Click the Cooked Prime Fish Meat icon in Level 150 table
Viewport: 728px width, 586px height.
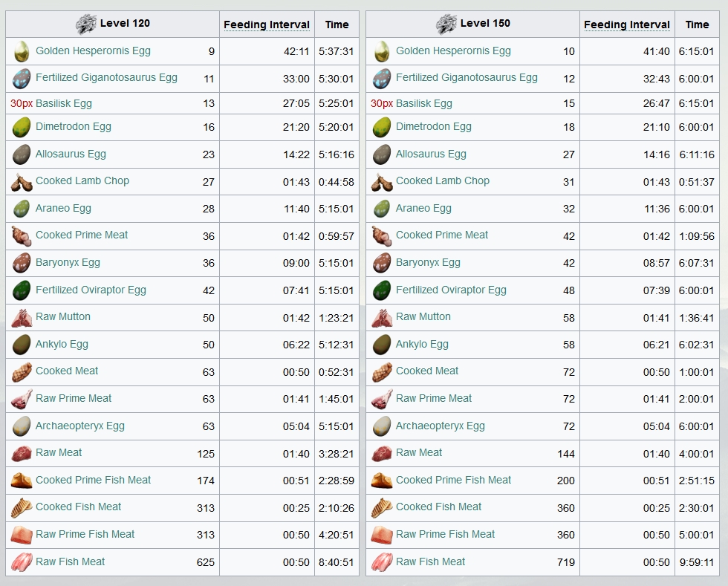pos(382,481)
